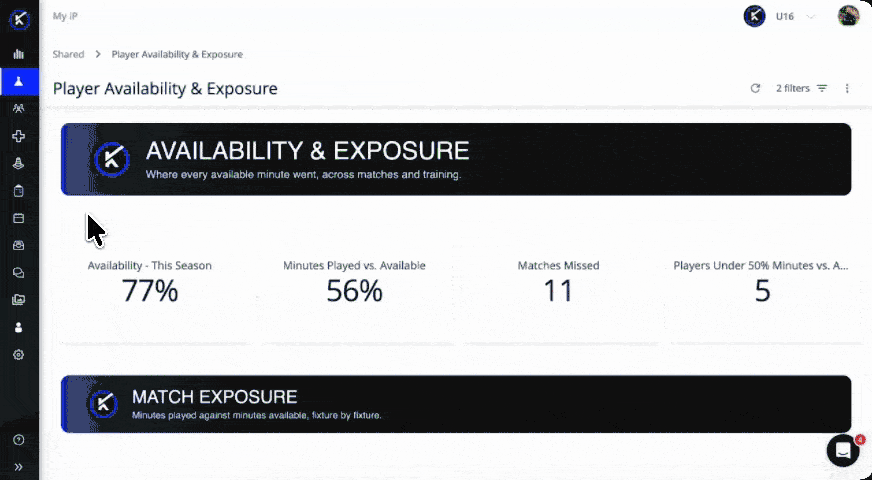Refresh the dashboard data
Image resolution: width=872 pixels, height=480 pixels.
[x=755, y=88]
